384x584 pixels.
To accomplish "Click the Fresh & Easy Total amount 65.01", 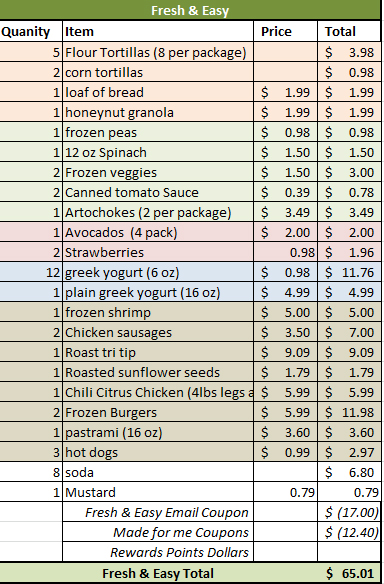I will (x=349, y=574).
